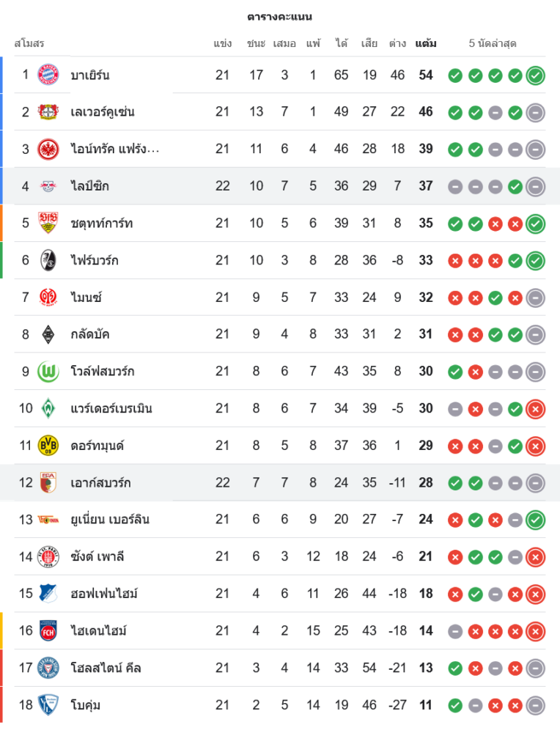Click the Borussia Dortmund BVB logo
This screenshot has height=733, width=560.
(x=48, y=446)
